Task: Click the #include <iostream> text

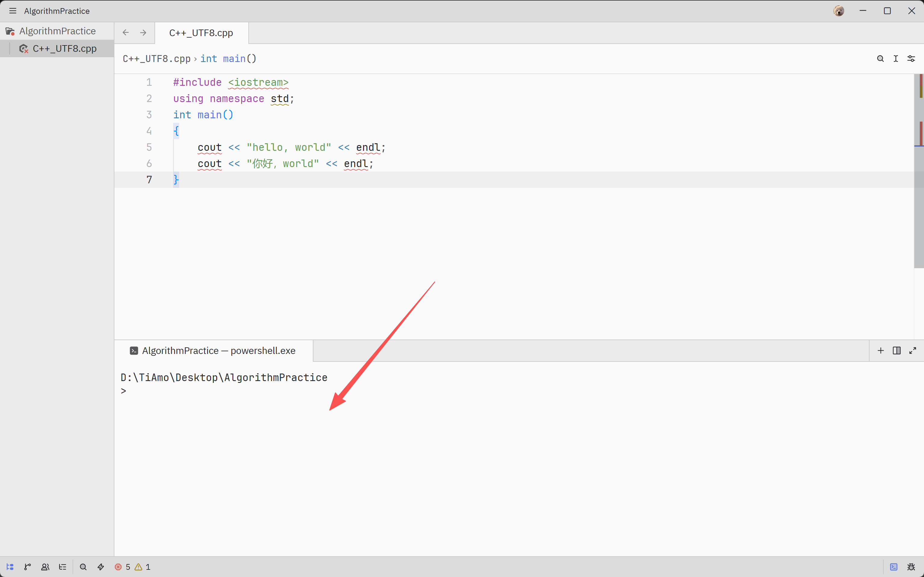Action: 231,82
